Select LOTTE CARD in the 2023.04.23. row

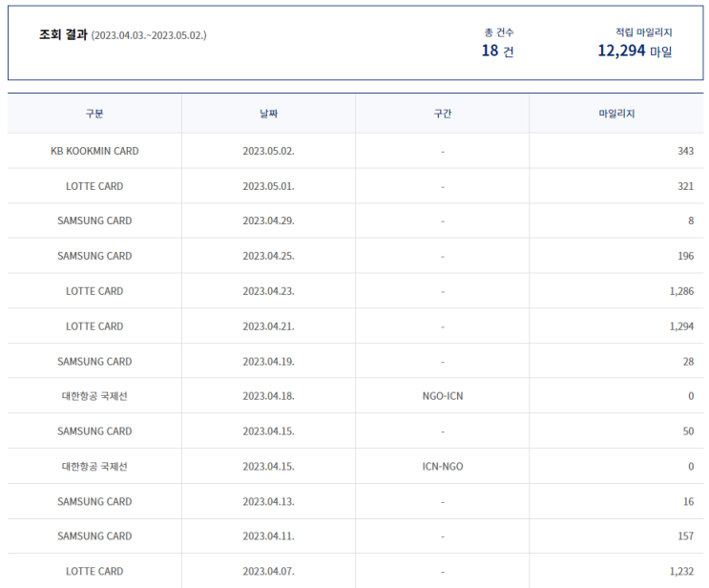94,291
